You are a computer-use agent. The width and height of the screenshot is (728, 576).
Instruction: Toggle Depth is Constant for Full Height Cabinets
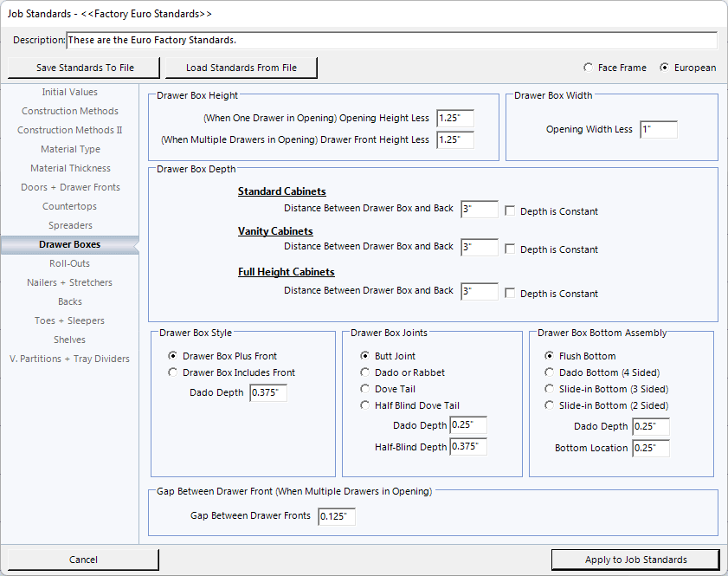coord(511,294)
